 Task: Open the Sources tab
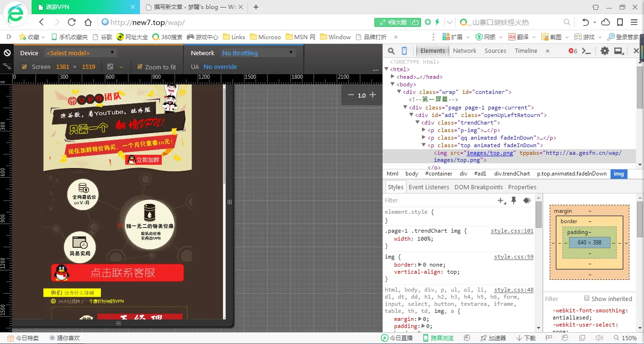pyautogui.click(x=495, y=51)
